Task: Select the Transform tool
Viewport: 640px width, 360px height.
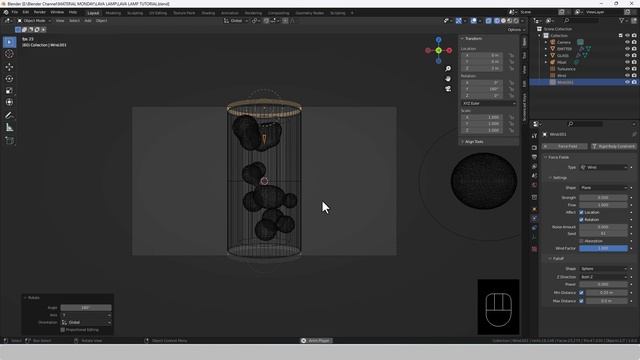Action: click(x=9, y=102)
